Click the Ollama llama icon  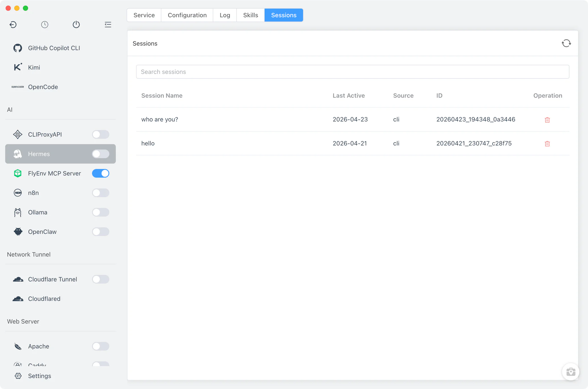pos(18,212)
